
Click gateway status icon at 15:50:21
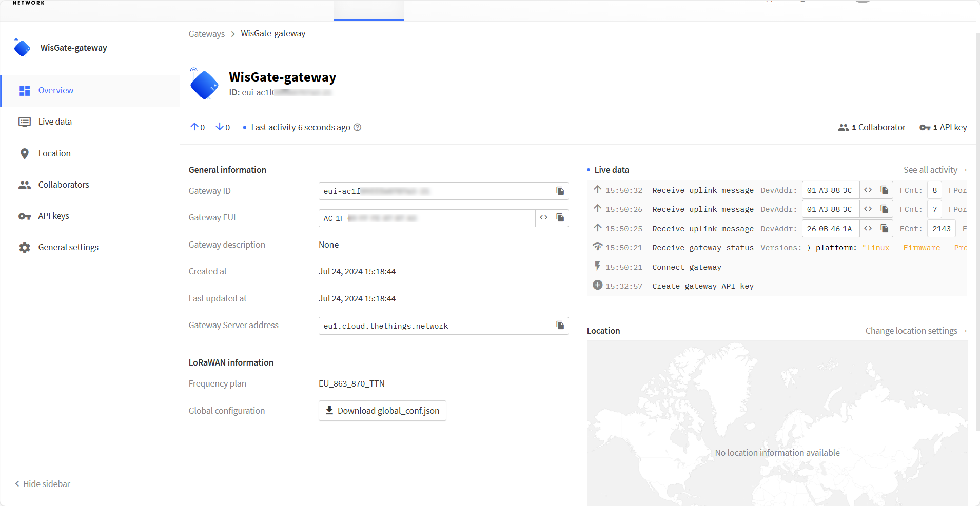[x=598, y=247]
